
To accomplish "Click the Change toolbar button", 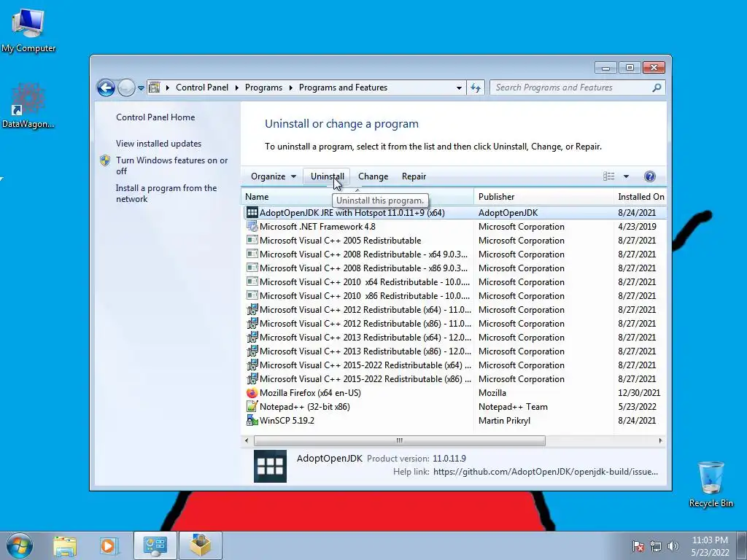I will coord(373,176).
